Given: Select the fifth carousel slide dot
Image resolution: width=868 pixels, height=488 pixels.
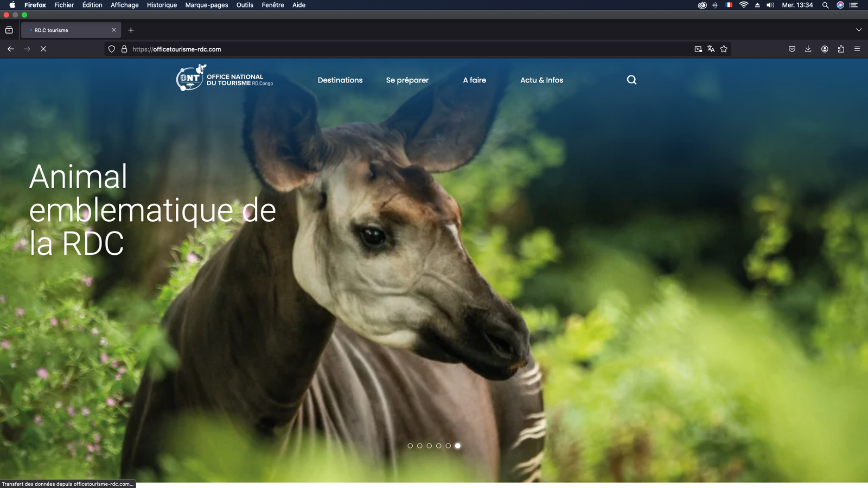Looking at the screenshot, I should pyautogui.click(x=448, y=446).
